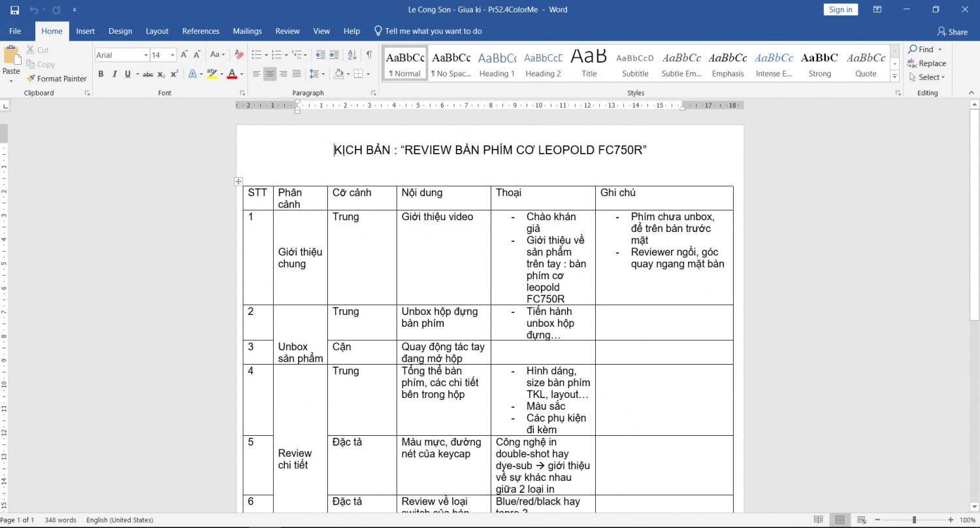Switch to Read Mode view in status bar
This screenshot has height=528, width=980.
click(819, 520)
